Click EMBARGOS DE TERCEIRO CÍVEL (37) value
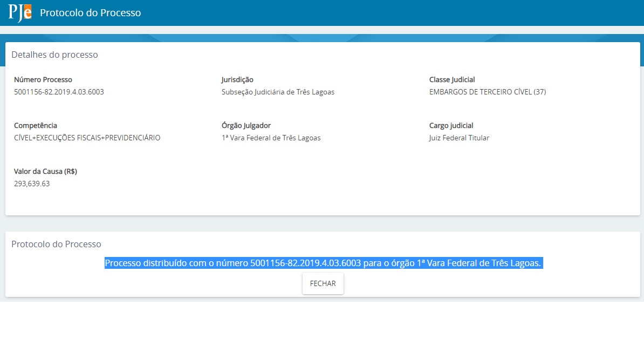 click(487, 92)
